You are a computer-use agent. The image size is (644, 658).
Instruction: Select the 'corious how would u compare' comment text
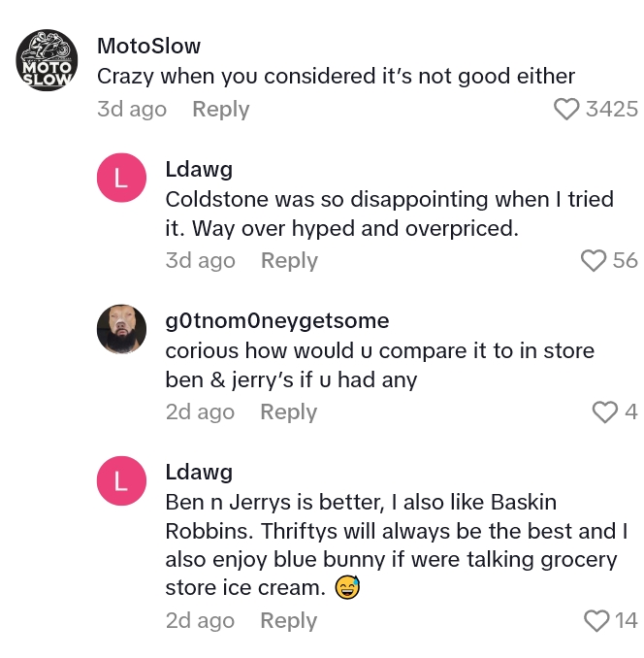(379, 365)
